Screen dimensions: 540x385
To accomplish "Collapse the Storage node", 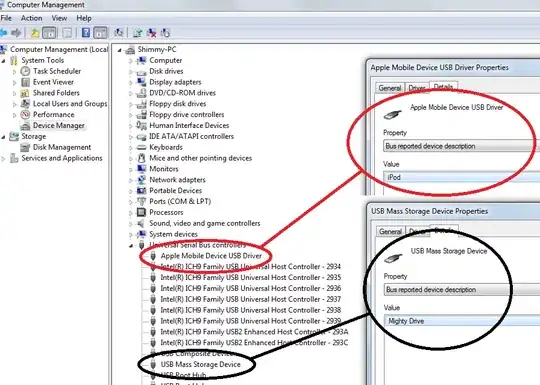I will tap(4, 137).
